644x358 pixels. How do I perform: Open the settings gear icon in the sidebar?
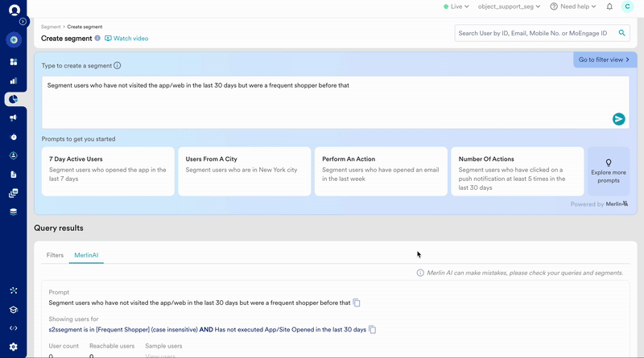point(14,347)
